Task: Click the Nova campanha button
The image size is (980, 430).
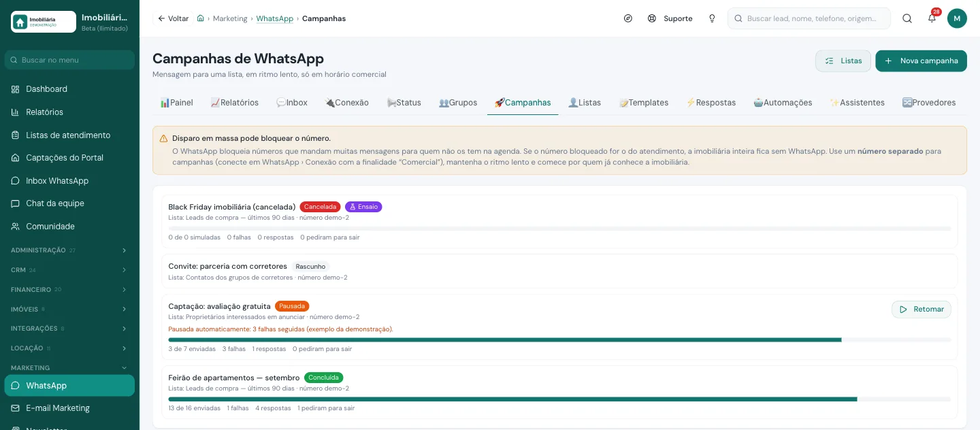Action: click(x=921, y=61)
